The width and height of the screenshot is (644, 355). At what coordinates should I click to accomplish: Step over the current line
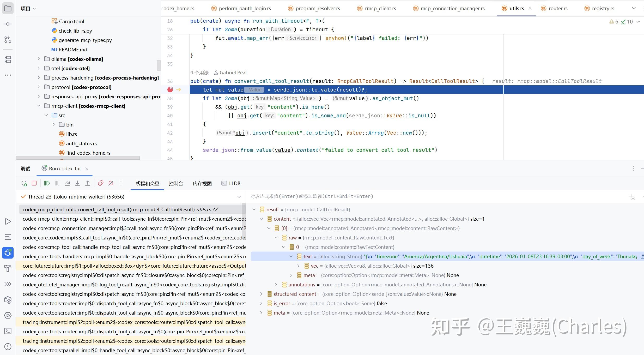67,183
